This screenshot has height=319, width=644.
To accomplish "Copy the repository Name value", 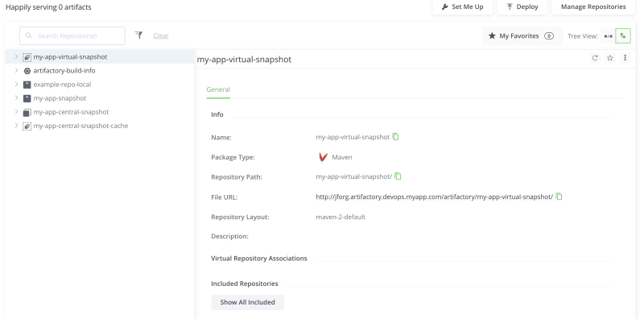I will [395, 136].
